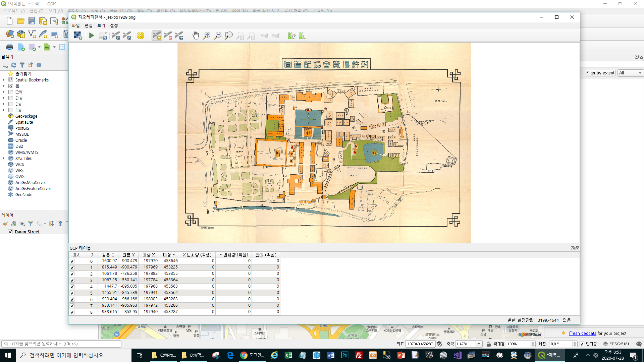Toggle visibility checkbox for GCP ID 4
Viewport: 644px width, 362px height.
click(x=72, y=287)
